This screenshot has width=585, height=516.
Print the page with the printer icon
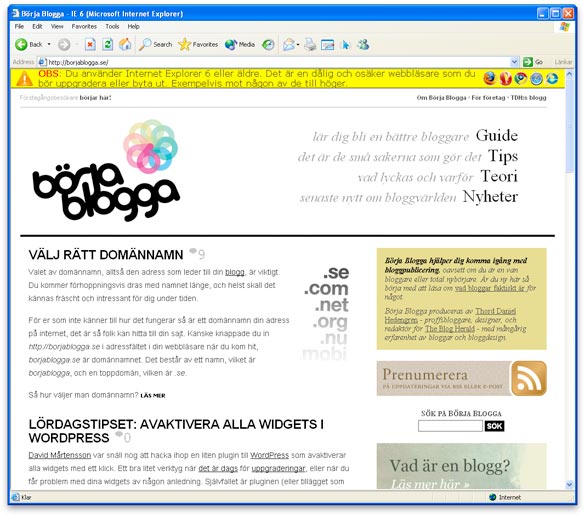310,45
